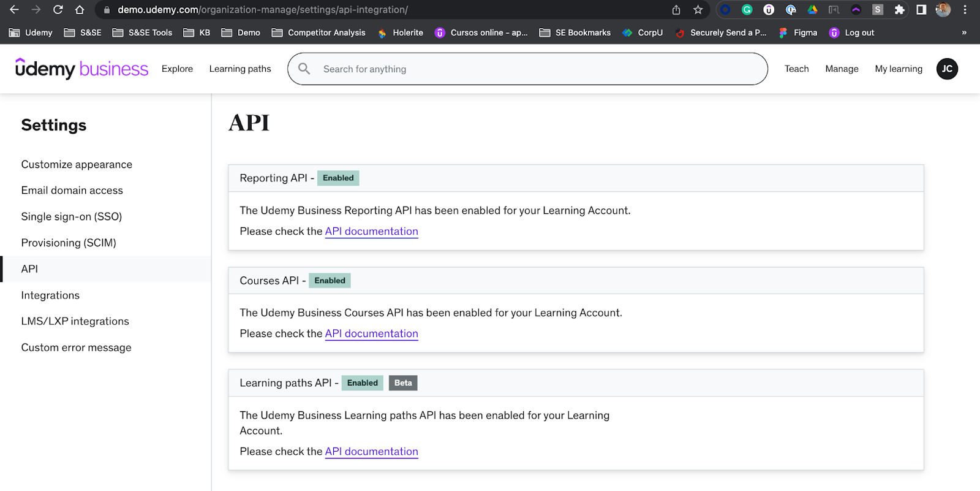Open the Competitor Analysis bookmark folder
This screenshot has height=491, width=980.
[x=318, y=32]
